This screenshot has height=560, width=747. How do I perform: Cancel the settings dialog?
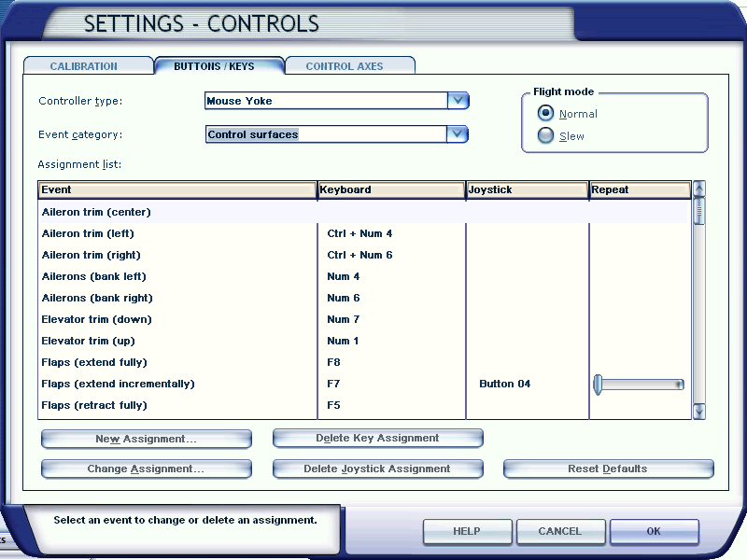[x=561, y=531]
